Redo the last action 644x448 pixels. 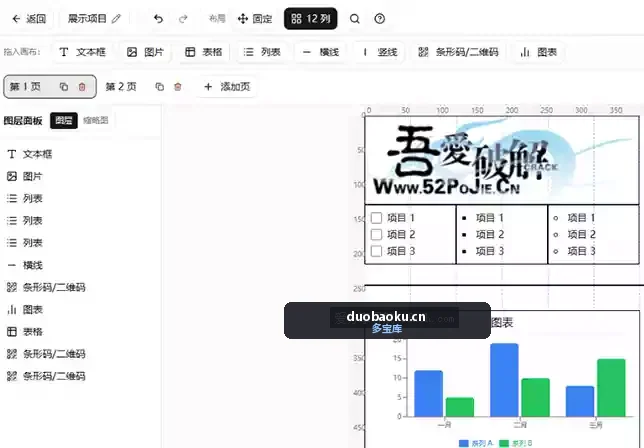click(x=183, y=19)
